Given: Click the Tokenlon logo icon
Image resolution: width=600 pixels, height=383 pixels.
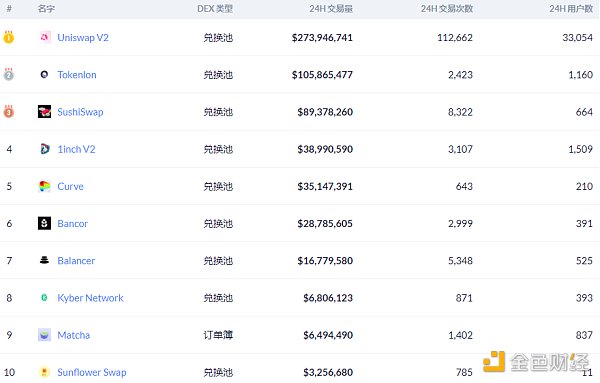Looking at the screenshot, I should click(x=44, y=74).
